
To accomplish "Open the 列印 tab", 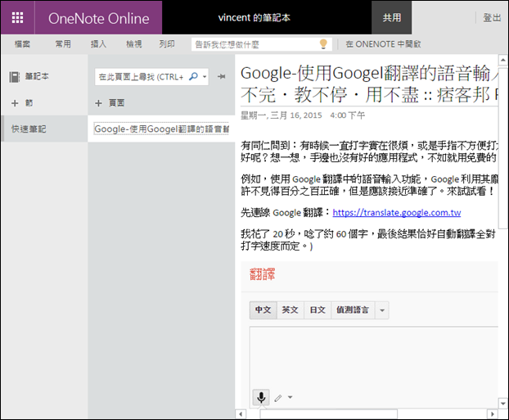I will click(x=167, y=44).
